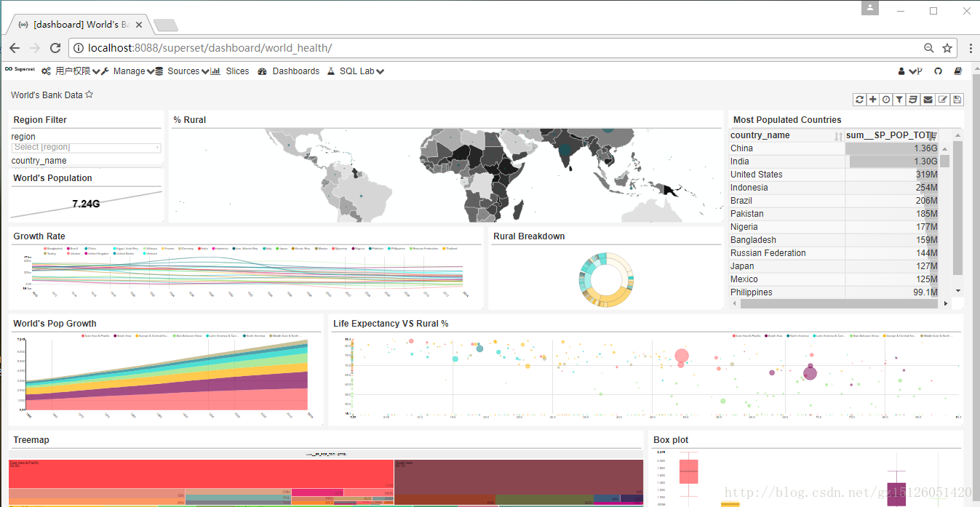Viewport: 980px width, 507px height.
Task: Open the CSS editor icon
Action: click(x=913, y=100)
